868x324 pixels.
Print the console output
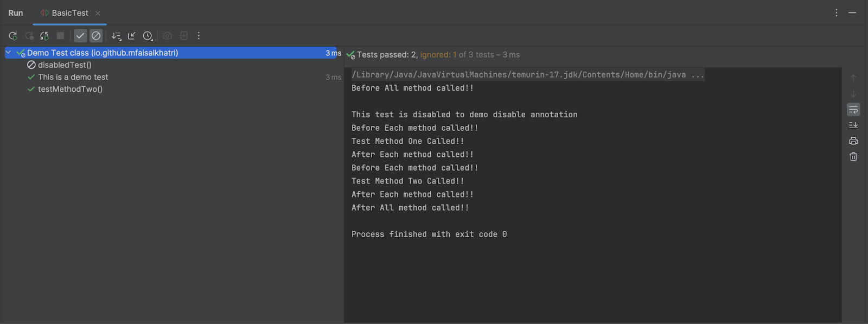pos(853,141)
